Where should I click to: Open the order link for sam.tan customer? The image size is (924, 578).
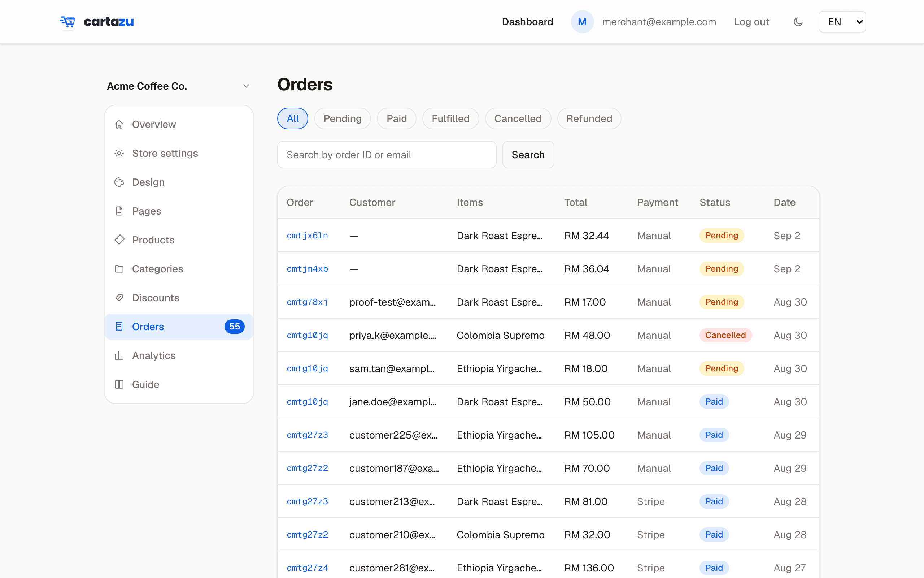(308, 368)
